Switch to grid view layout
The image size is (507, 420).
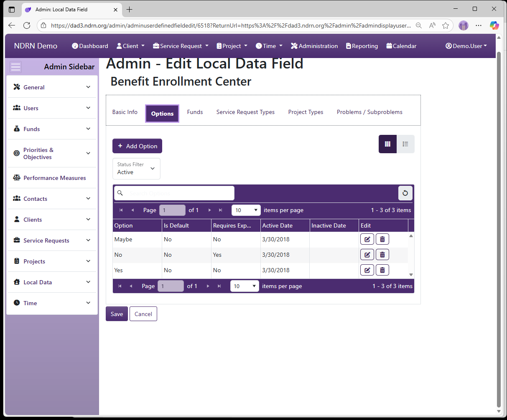[x=387, y=144]
